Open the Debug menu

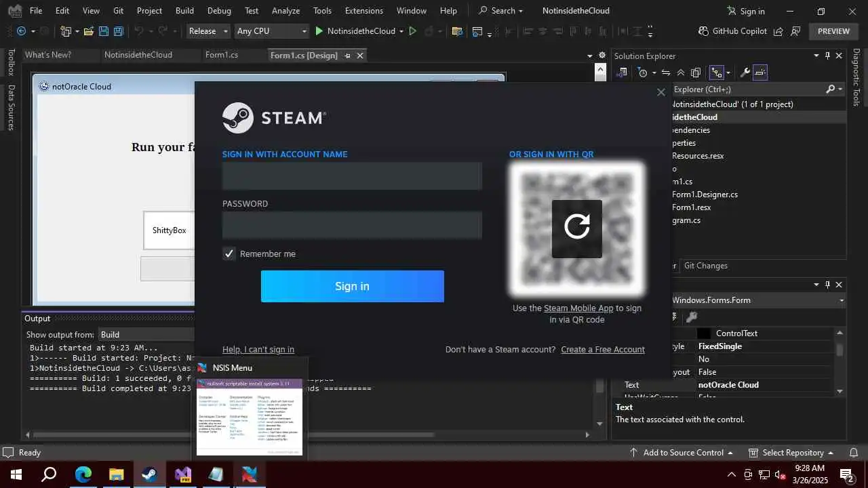[219, 11]
